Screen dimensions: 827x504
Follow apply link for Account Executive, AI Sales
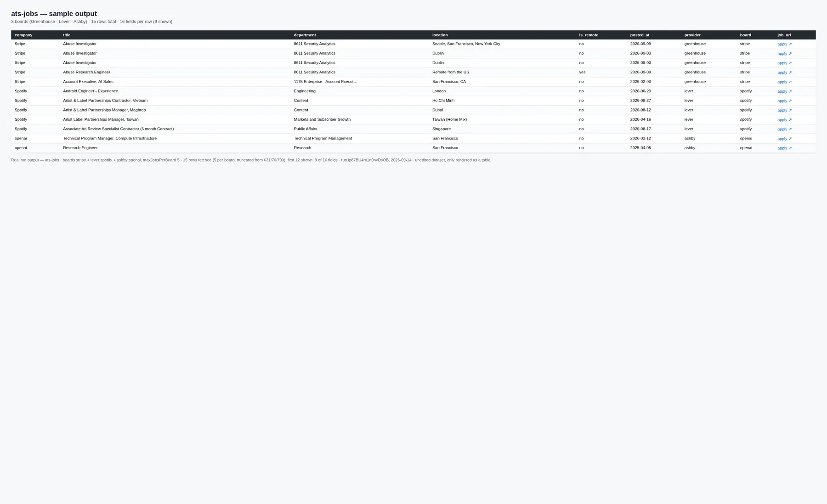point(784,82)
